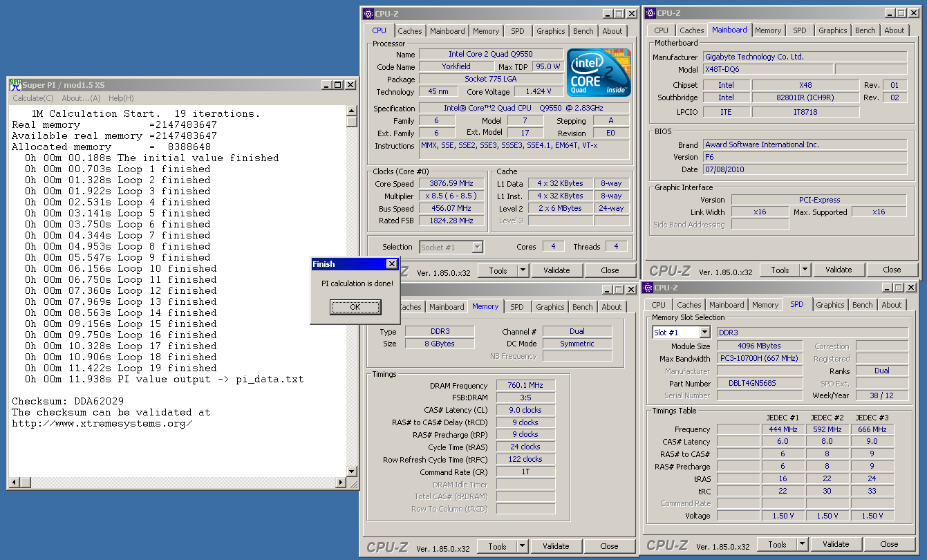Click the Core Speed value field
Viewport: 927px width, 560px height.
click(452, 184)
